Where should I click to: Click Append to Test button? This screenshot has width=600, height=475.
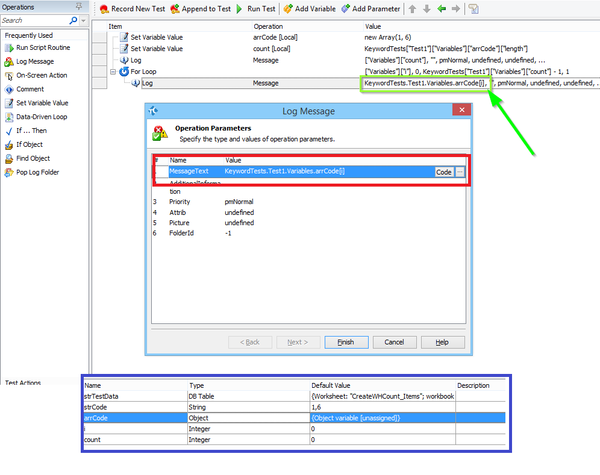click(201, 9)
